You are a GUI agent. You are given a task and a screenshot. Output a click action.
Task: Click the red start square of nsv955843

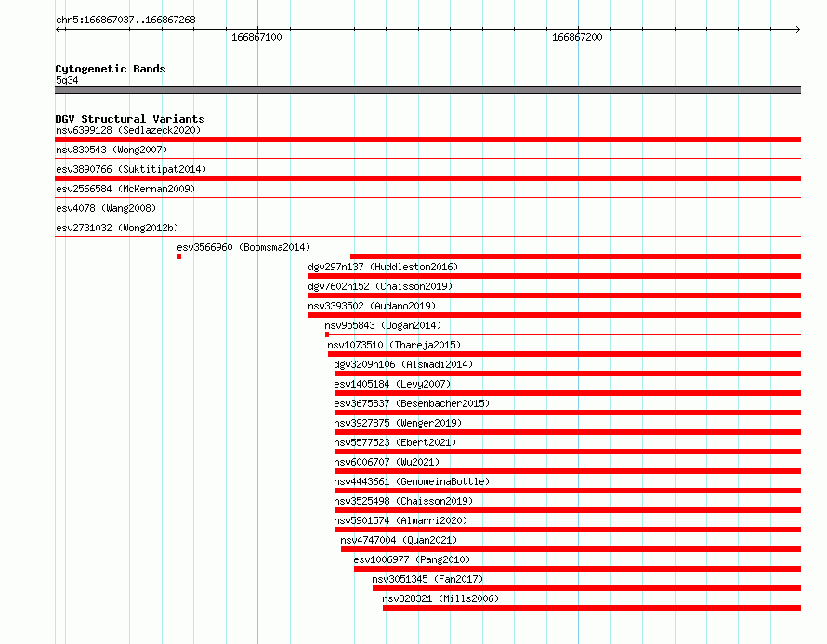pyautogui.click(x=327, y=335)
